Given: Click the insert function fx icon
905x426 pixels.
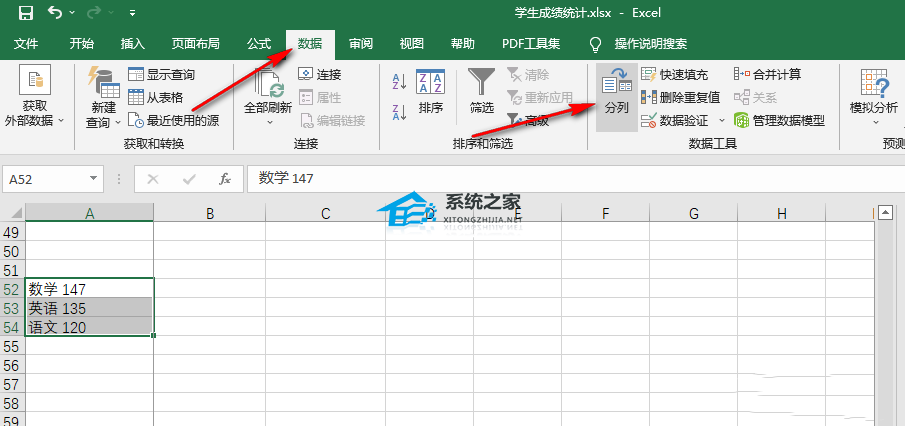Looking at the screenshot, I should [225, 179].
